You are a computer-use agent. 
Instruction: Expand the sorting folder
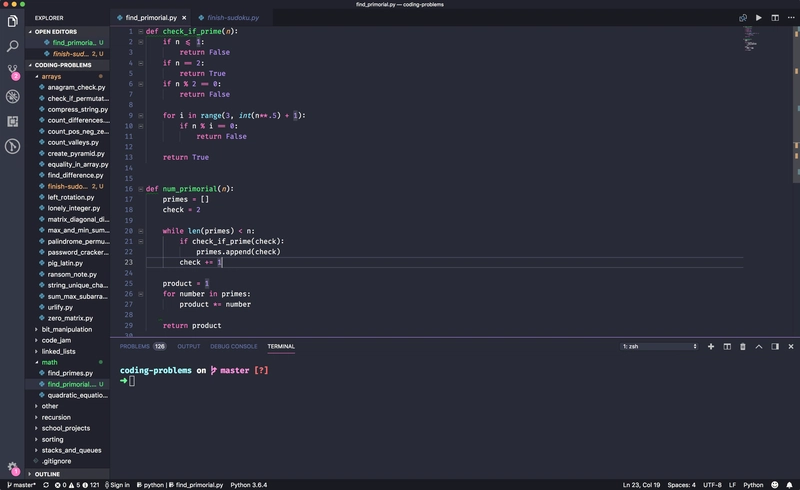point(67,439)
